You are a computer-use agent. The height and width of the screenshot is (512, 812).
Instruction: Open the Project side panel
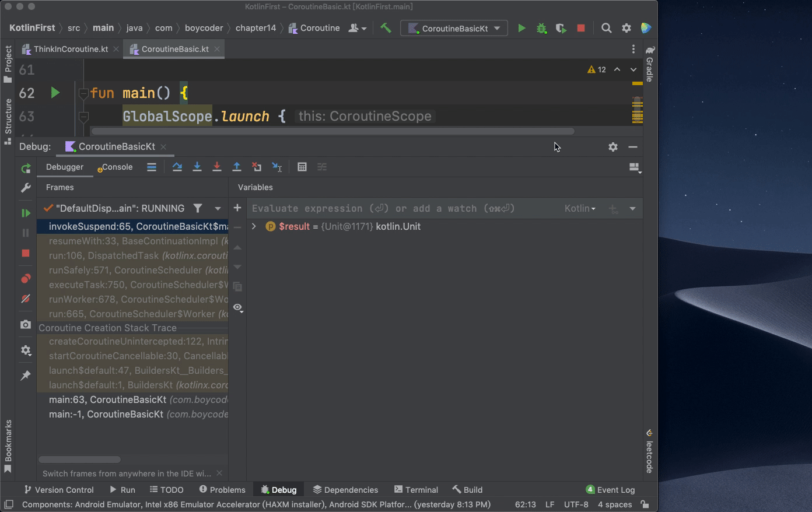click(8, 64)
